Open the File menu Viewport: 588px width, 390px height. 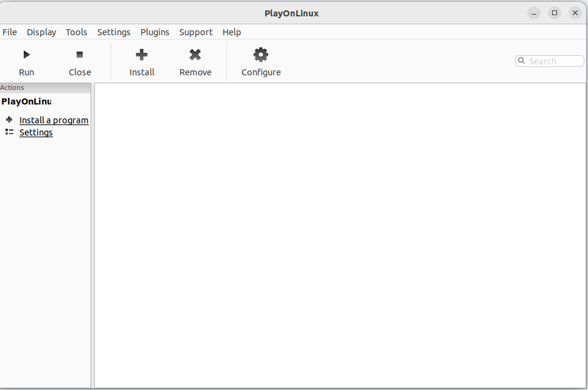coord(10,32)
